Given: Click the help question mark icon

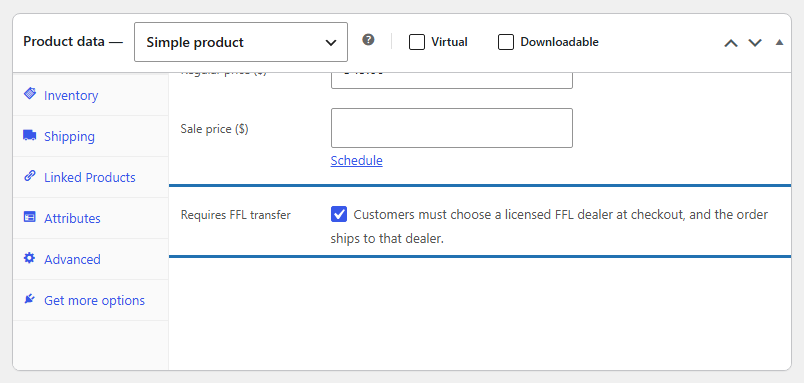Looking at the screenshot, I should (368, 40).
